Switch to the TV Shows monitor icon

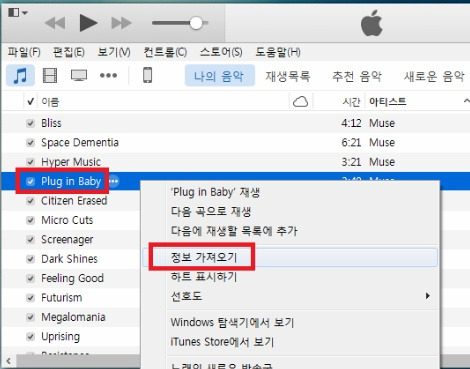pos(79,75)
